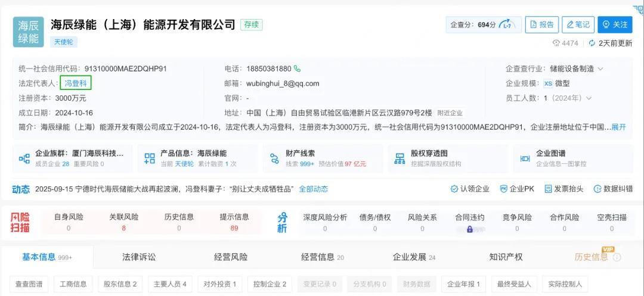Switch to the 法律诉讼 tab
The height and width of the screenshot is (296, 644).
coord(139,257)
